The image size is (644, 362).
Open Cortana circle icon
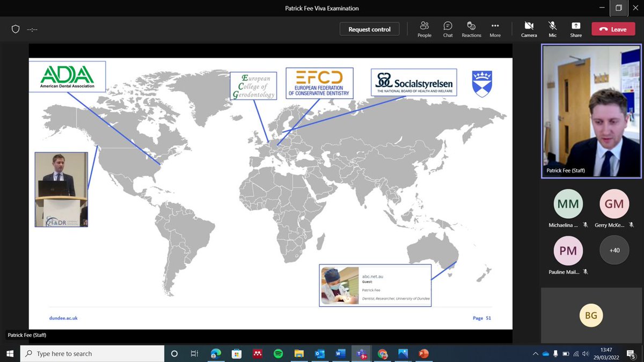tap(174, 353)
